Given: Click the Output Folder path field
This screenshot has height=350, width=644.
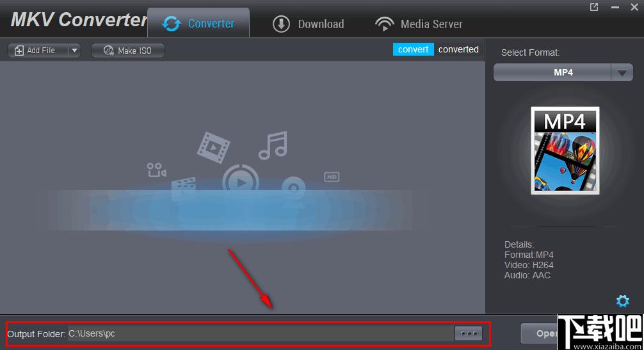Looking at the screenshot, I should pos(261,333).
